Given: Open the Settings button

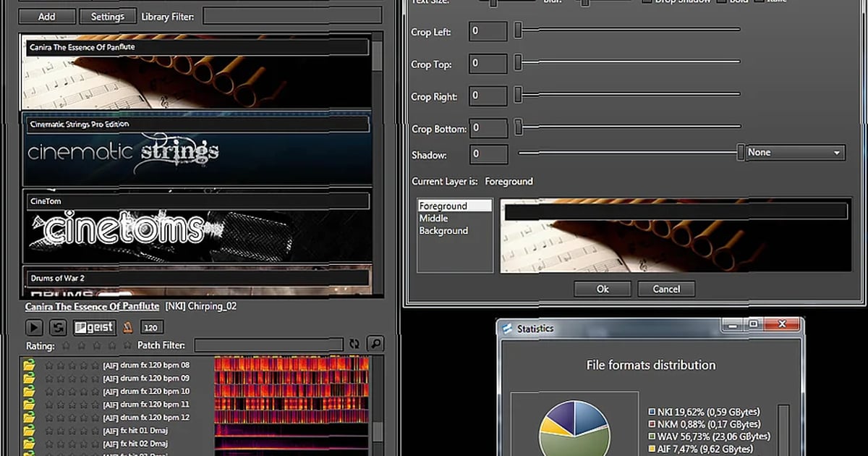Looking at the screenshot, I should pyautogui.click(x=107, y=16).
